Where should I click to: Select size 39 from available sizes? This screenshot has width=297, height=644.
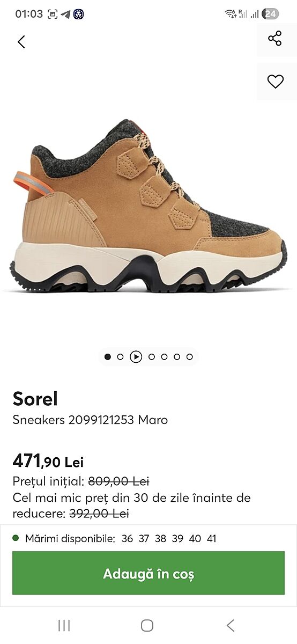click(177, 539)
